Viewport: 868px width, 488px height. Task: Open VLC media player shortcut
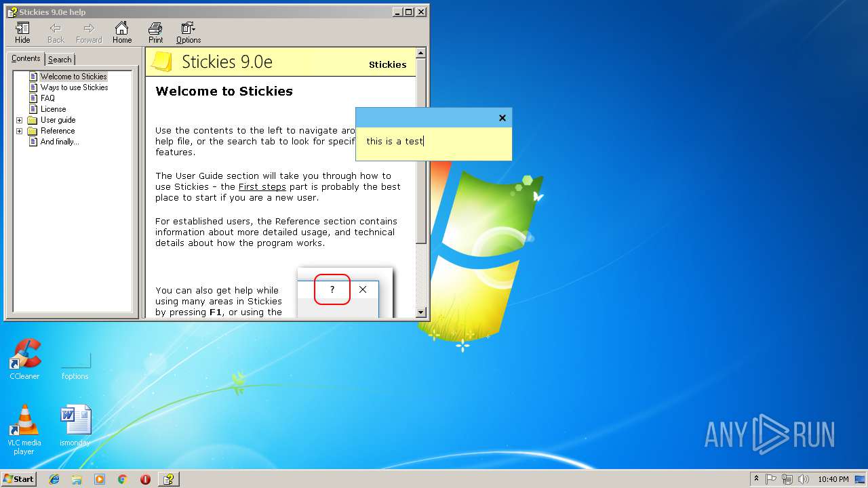click(x=24, y=430)
